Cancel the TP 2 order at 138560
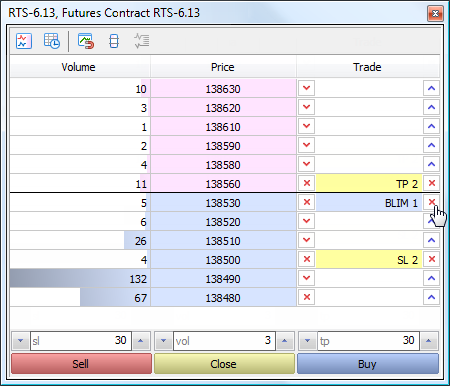This screenshot has height=386, width=450. tap(432, 183)
